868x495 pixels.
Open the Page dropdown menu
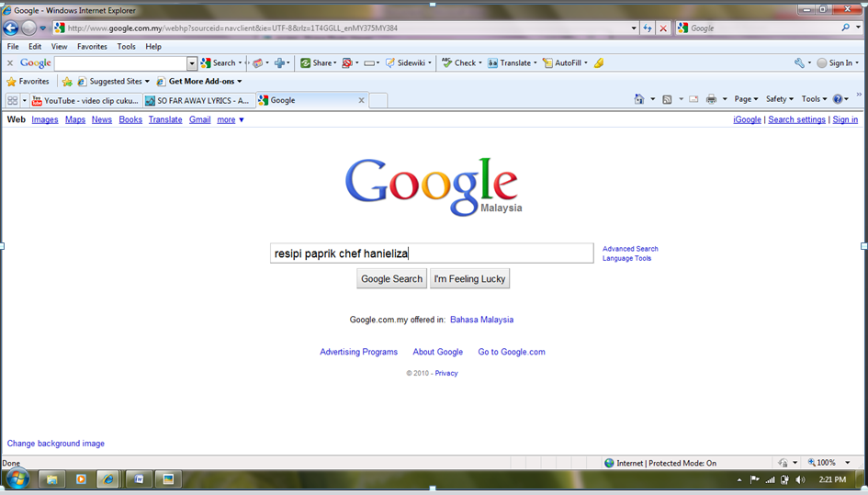[746, 99]
